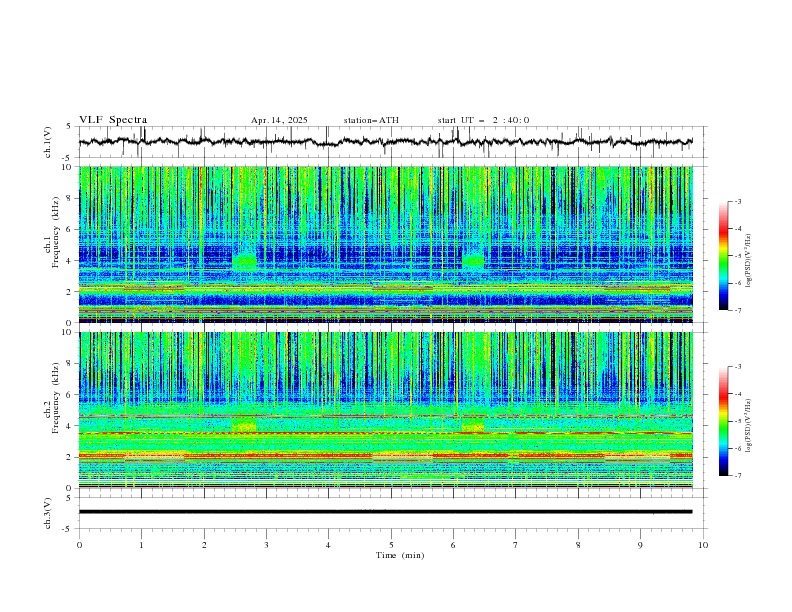
Task: Click the "8" kHz tick of ch.2 spectrogram
Action: (71, 364)
